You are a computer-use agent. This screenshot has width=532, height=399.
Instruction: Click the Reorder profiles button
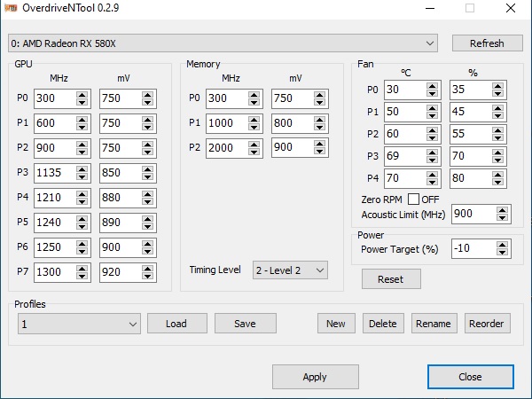pos(487,324)
